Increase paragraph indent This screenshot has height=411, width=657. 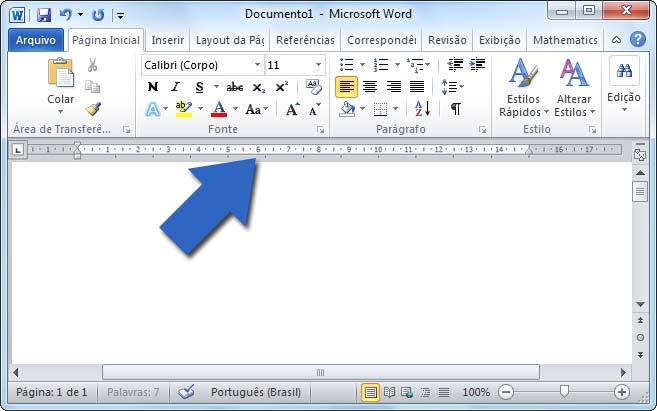477,65
